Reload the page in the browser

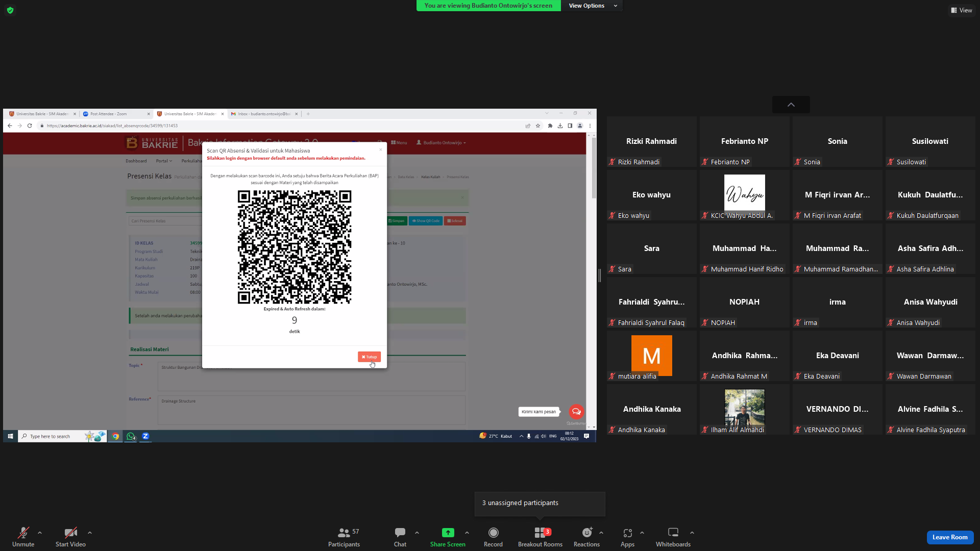tap(30, 126)
